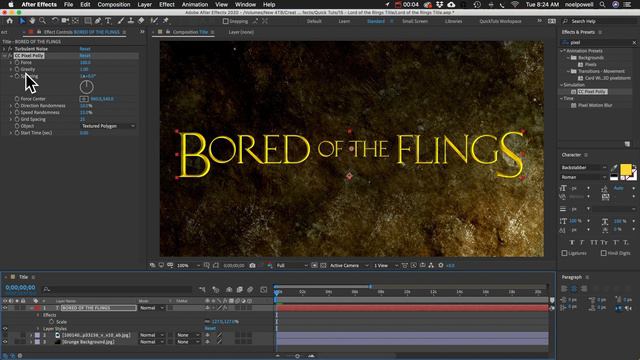Click the yellow fill color swatch
The image size is (640, 360).
(x=625, y=169)
